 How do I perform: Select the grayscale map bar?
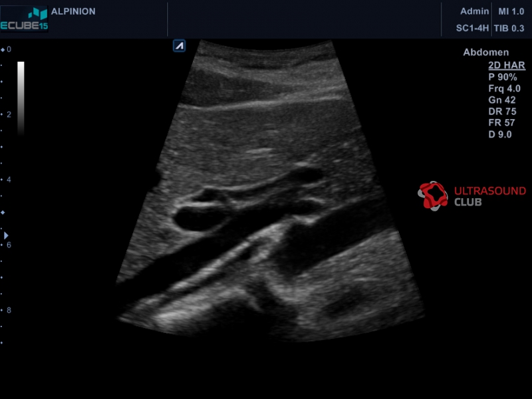pos(21,98)
